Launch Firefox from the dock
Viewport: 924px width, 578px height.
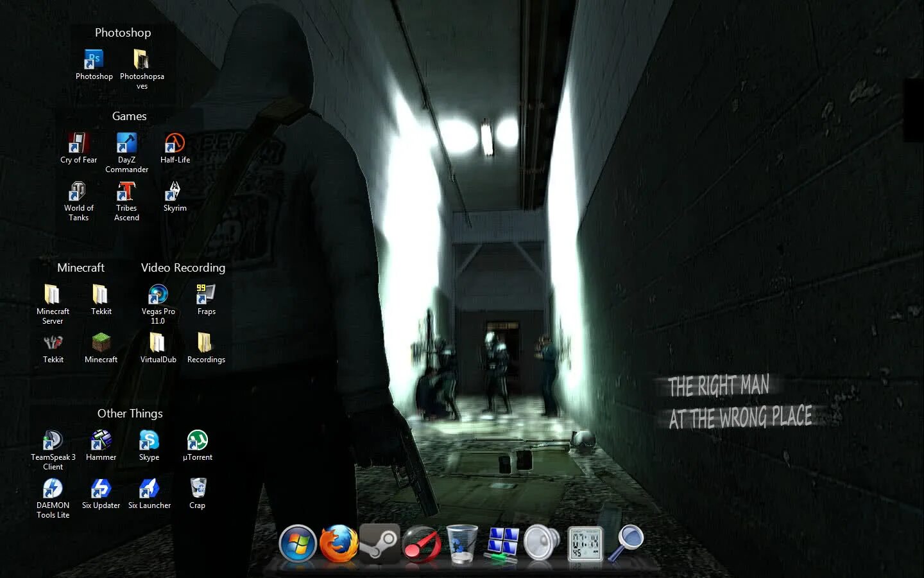click(x=339, y=544)
